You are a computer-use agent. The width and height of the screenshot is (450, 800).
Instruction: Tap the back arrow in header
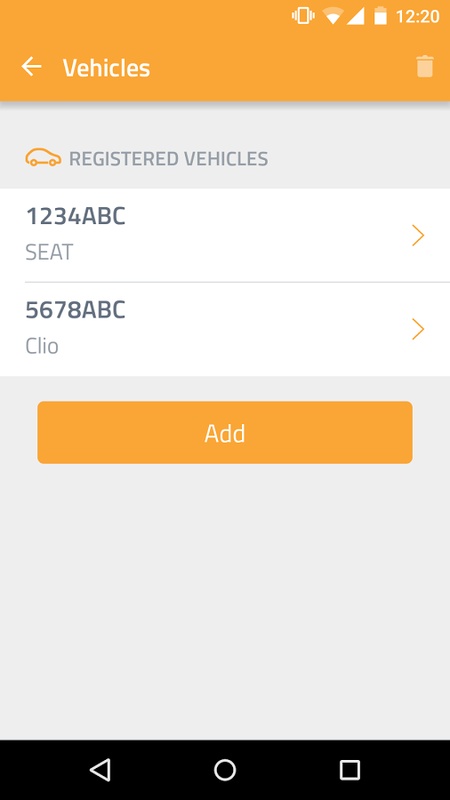tap(31, 67)
